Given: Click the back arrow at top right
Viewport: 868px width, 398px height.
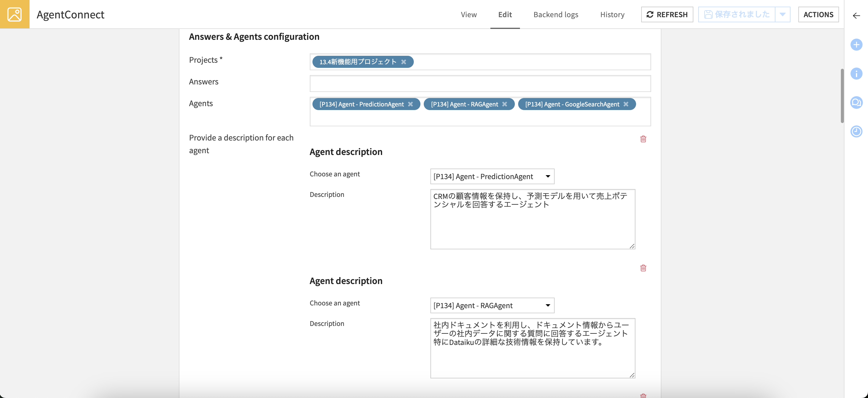Looking at the screenshot, I should [x=856, y=15].
